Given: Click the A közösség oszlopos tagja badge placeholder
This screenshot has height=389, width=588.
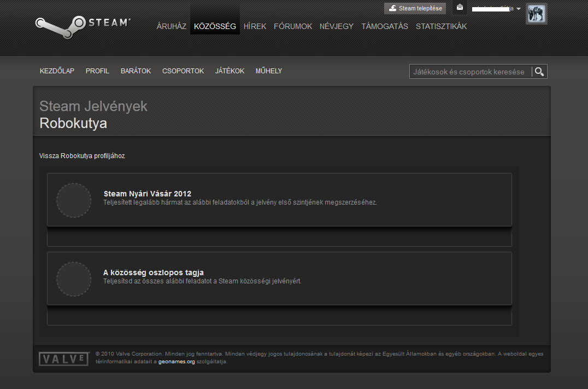Looking at the screenshot, I should point(74,280).
